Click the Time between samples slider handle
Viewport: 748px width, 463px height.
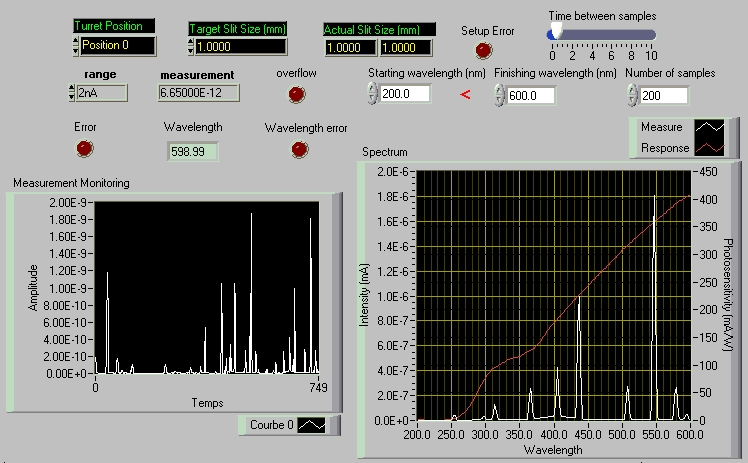[555, 33]
